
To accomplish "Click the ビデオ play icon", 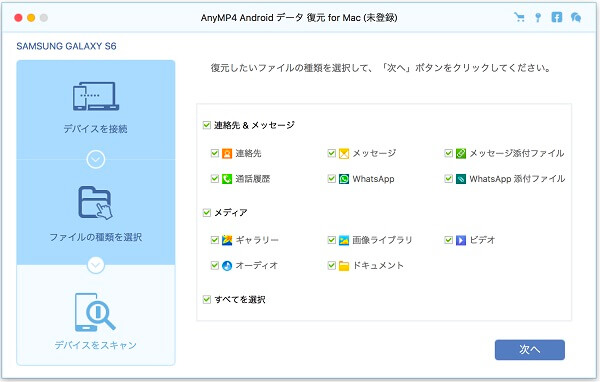I will coord(461,240).
